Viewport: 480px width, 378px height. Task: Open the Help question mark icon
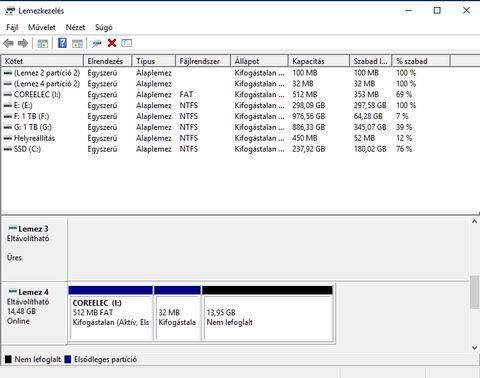(62, 43)
